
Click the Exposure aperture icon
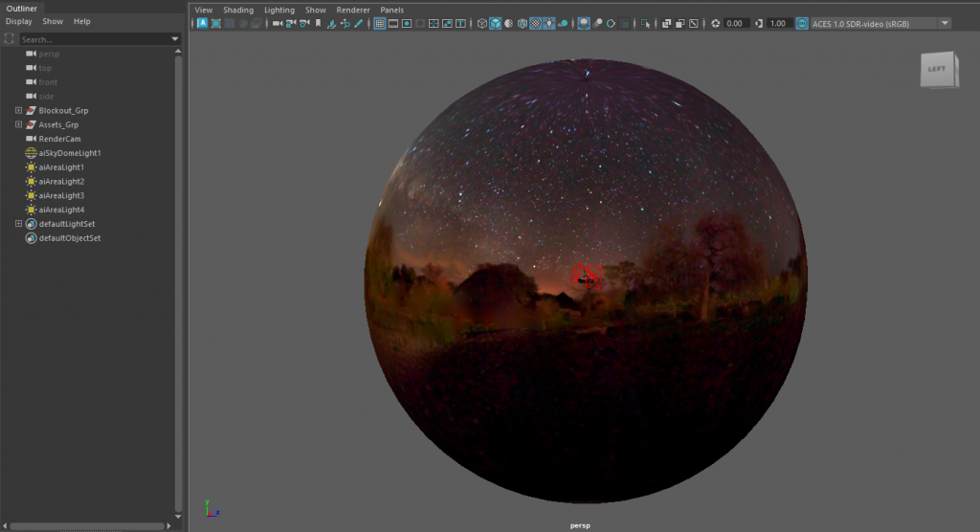(716, 23)
